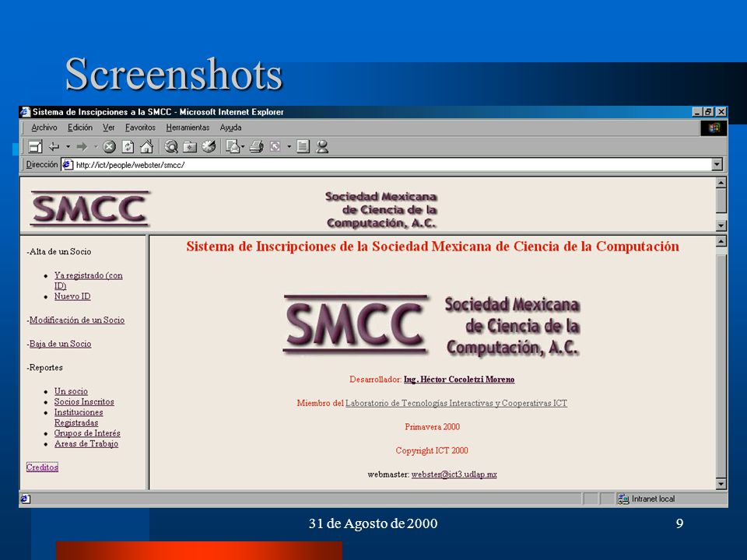Click the '-Alta de un Socio' sidebar heading
The height and width of the screenshot is (560, 747).
59,251
